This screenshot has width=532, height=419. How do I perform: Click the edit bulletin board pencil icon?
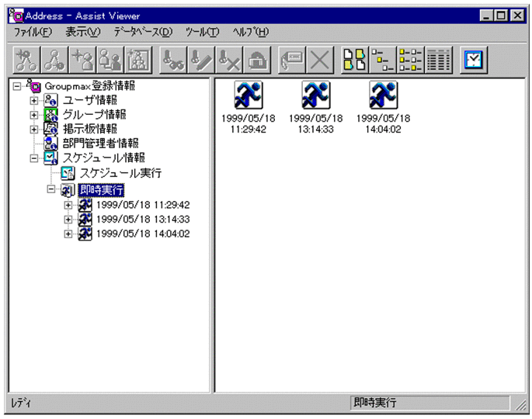[x=201, y=60]
